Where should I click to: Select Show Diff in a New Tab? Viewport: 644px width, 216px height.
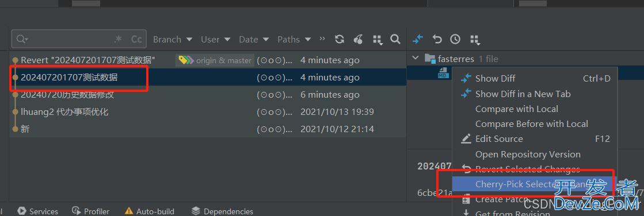click(523, 94)
